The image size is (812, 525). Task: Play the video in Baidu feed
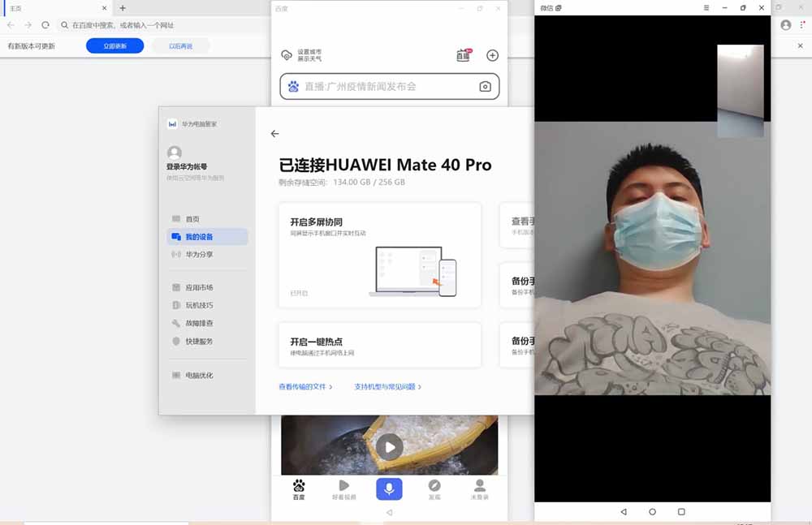[390, 446]
